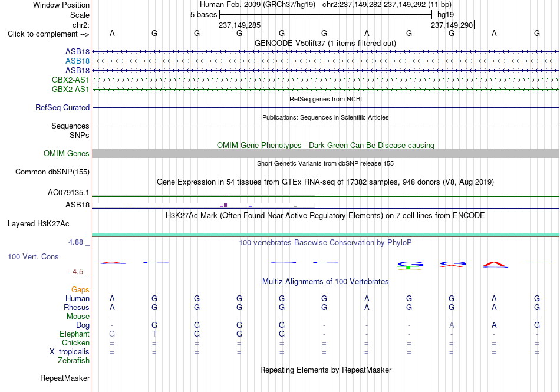Viewport: 560px width, 392px height.
Task: Click the Sequences track label
Action: click(70, 126)
